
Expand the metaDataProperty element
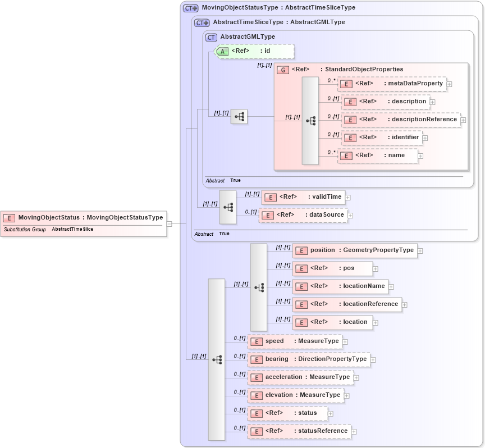[450, 84]
